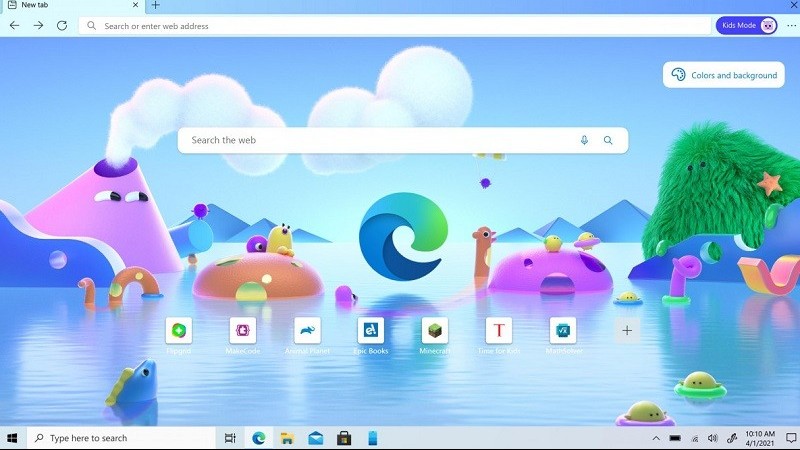
Task: Open the MakeCode quick link
Action: click(243, 335)
